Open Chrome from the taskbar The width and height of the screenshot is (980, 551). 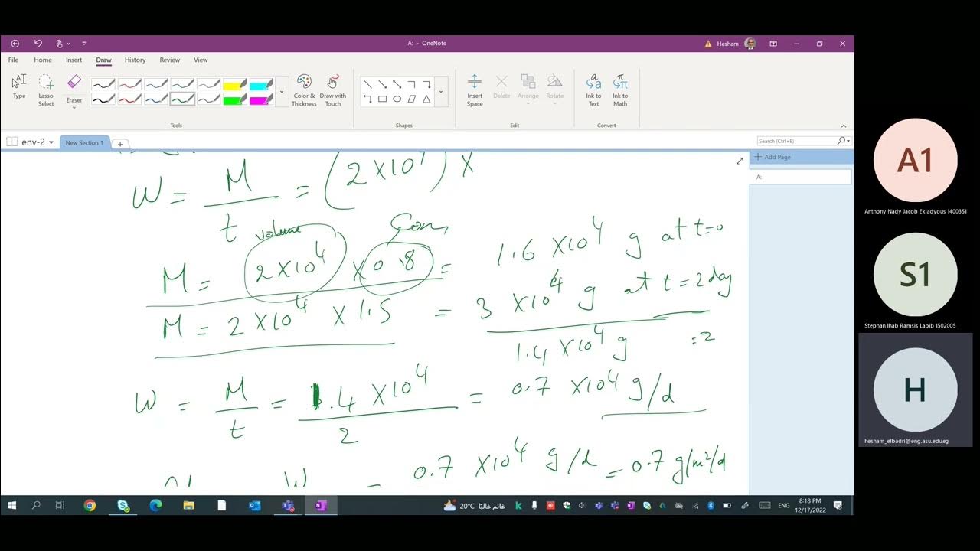90,505
